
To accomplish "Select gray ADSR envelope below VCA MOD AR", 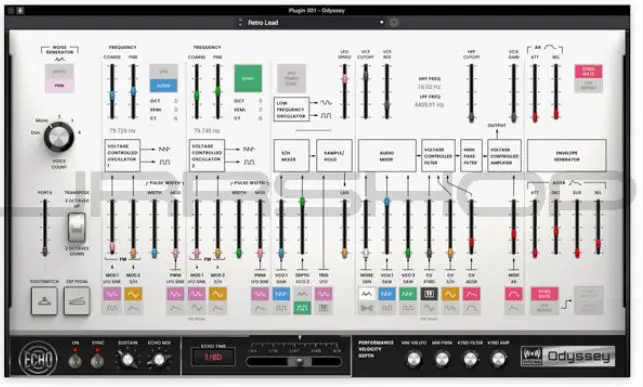I will point(513,308).
